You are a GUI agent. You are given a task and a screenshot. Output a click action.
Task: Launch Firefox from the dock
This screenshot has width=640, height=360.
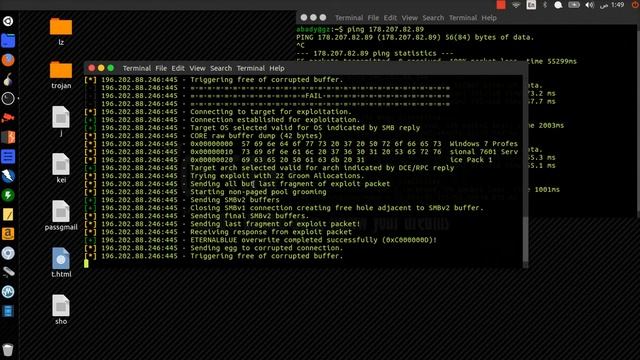[x=8, y=60]
